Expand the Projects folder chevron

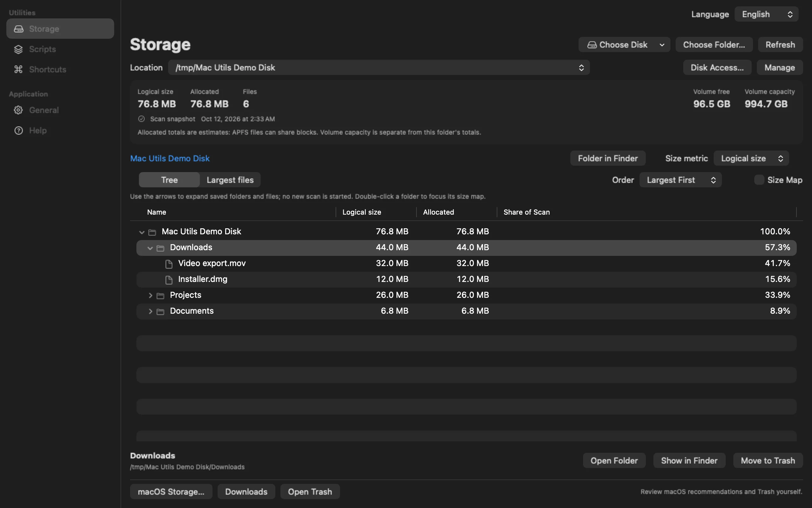pos(150,295)
